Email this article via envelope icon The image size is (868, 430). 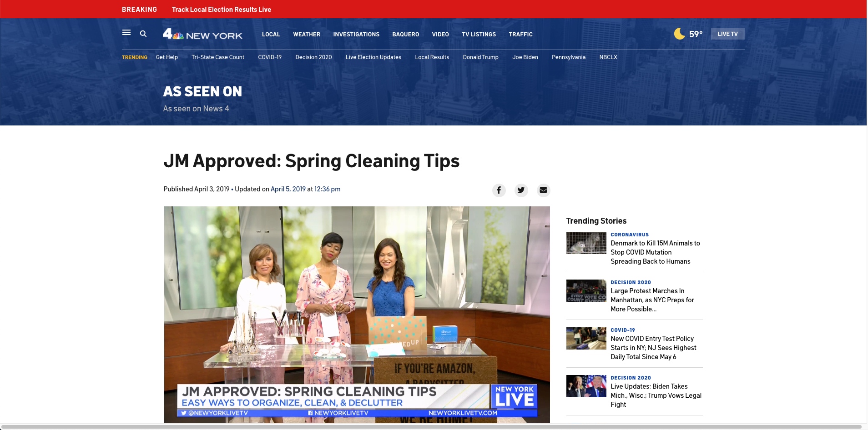click(x=543, y=190)
